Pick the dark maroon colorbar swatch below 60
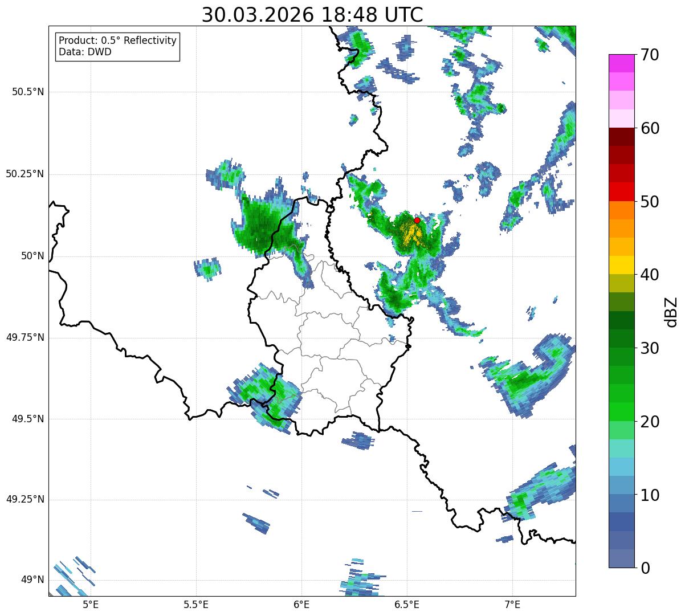The image size is (685, 616). 621,137
